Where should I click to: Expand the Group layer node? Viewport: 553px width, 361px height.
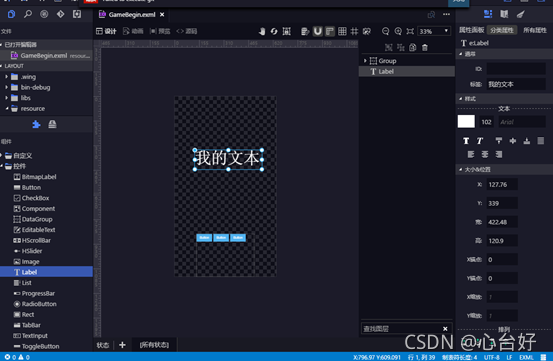click(365, 61)
